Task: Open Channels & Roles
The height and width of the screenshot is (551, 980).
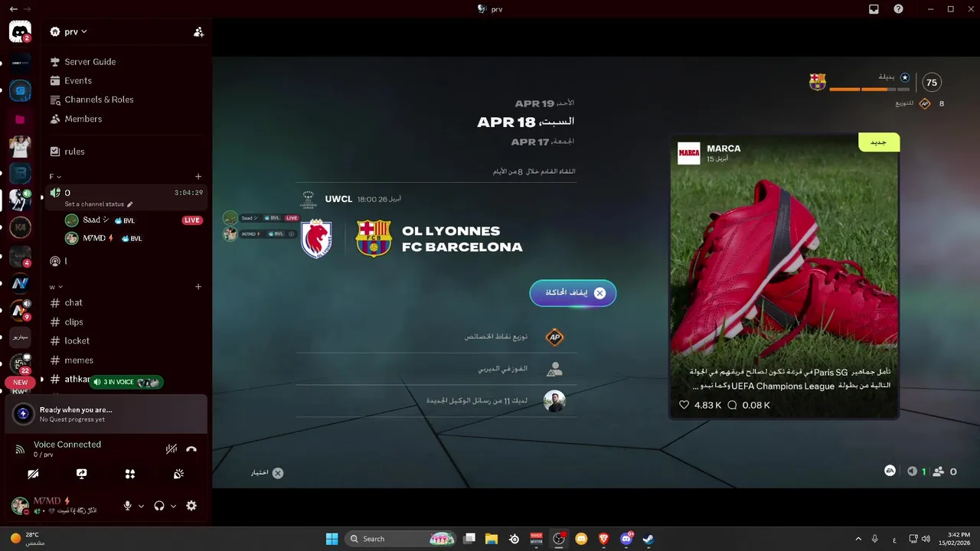Action: point(99,99)
